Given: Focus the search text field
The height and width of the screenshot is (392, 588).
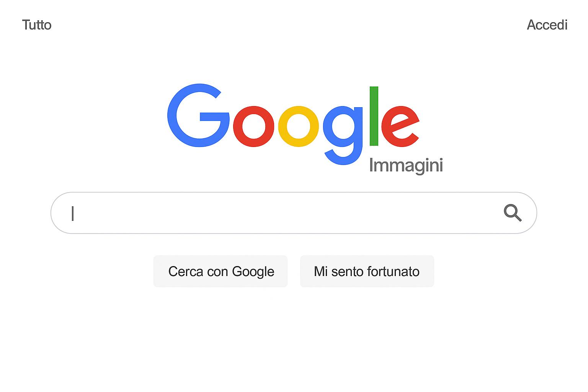Looking at the screenshot, I should pyautogui.click(x=294, y=213).
